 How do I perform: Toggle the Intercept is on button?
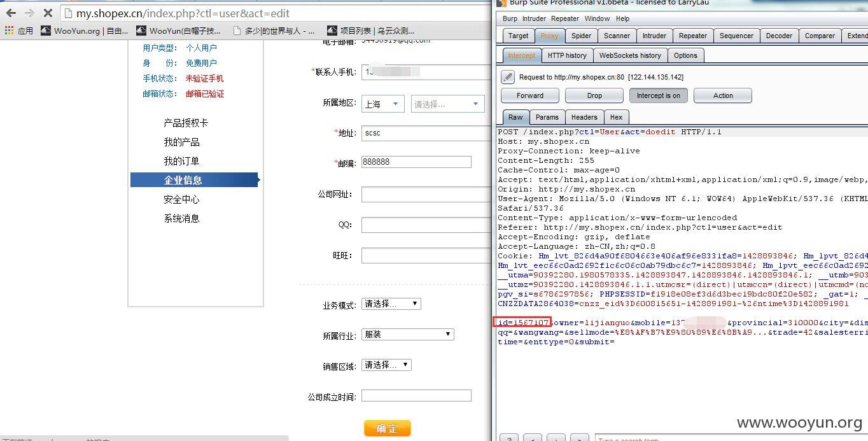pyautogui.click(x=659, y=95)
